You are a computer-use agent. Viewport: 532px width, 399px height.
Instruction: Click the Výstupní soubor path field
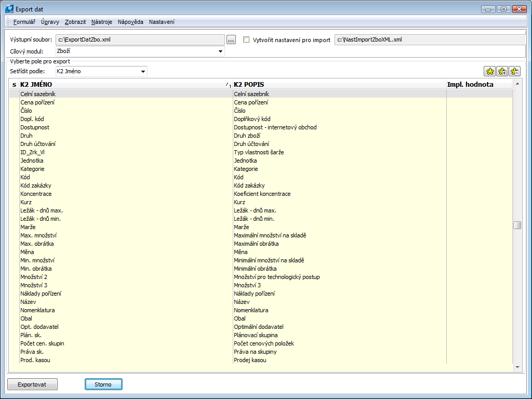pos(140,39)
